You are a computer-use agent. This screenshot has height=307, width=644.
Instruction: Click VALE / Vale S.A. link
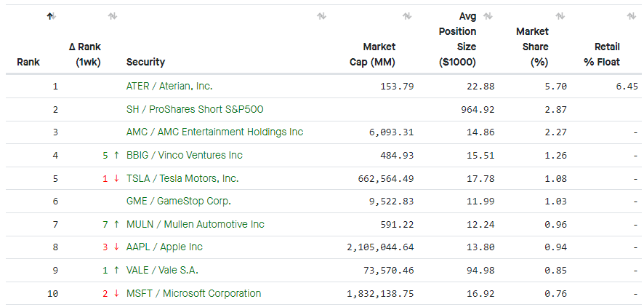[x=162, y=270]
